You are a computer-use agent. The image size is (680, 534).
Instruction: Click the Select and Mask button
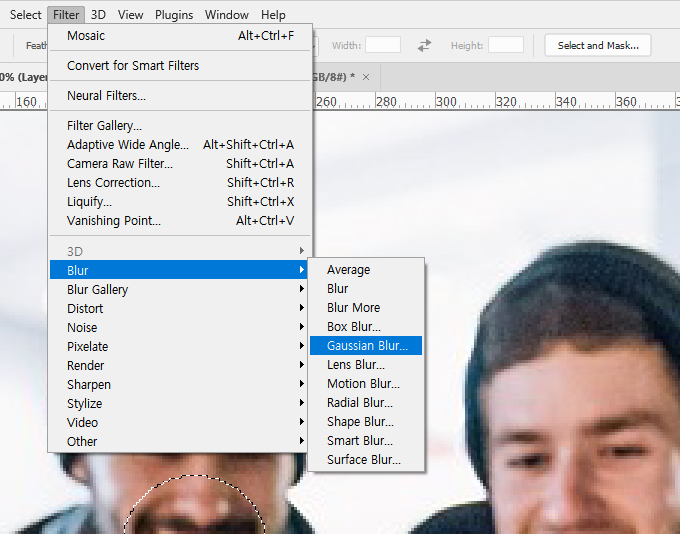(598, 46)
